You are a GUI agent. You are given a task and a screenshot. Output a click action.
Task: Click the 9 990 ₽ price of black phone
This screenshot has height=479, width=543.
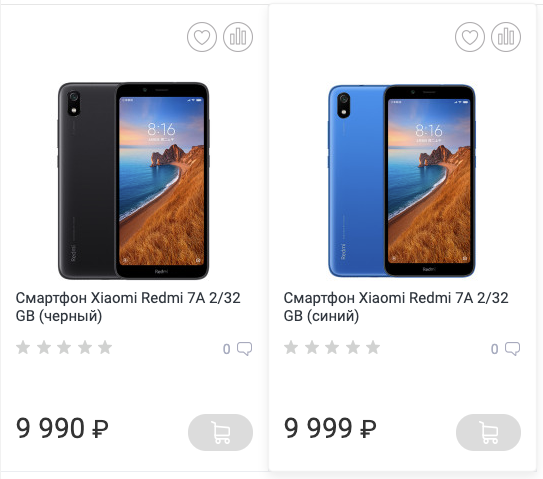[x=62, y=428]
